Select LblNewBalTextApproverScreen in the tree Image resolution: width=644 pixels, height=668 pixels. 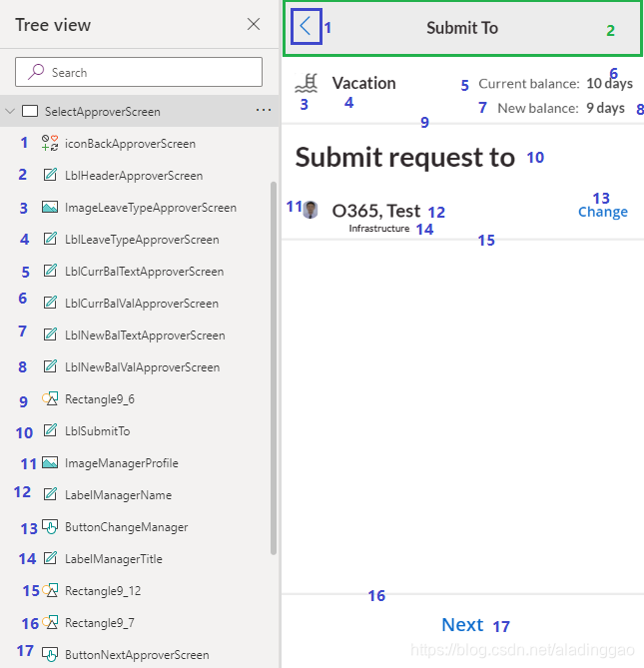click(145, 335)
